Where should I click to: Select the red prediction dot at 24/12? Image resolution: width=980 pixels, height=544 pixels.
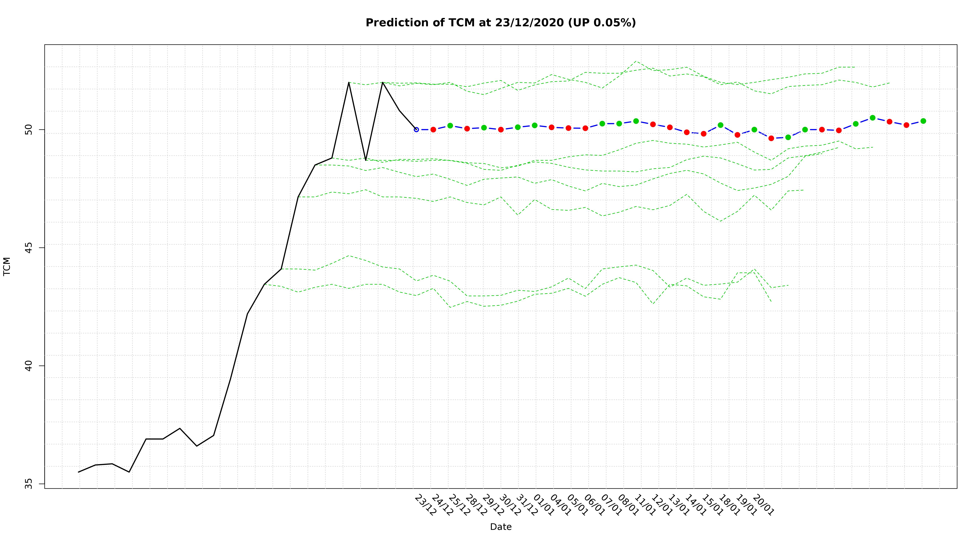tap(433, 130)
